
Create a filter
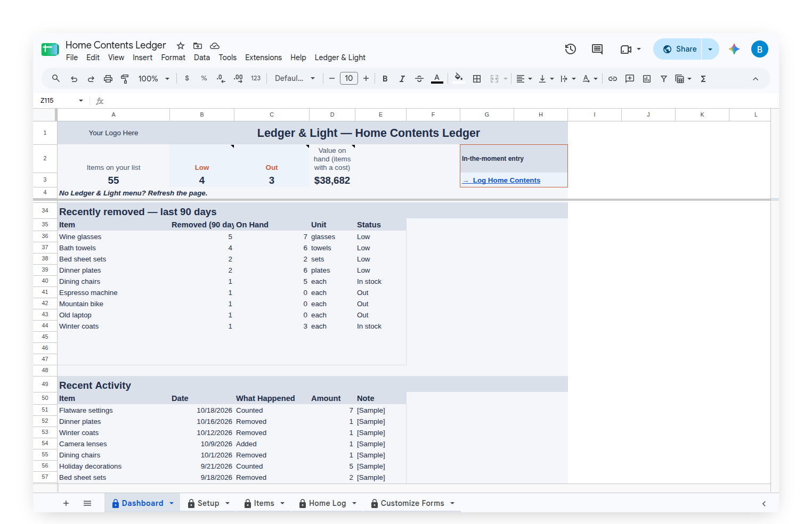664,79
